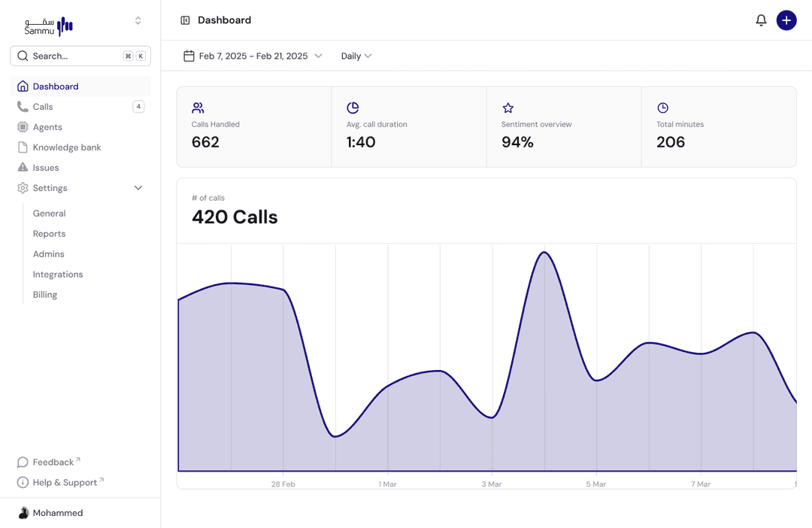Click the Mohammed user profile
The height and width of the screenshot is (528, 812).
57,513
